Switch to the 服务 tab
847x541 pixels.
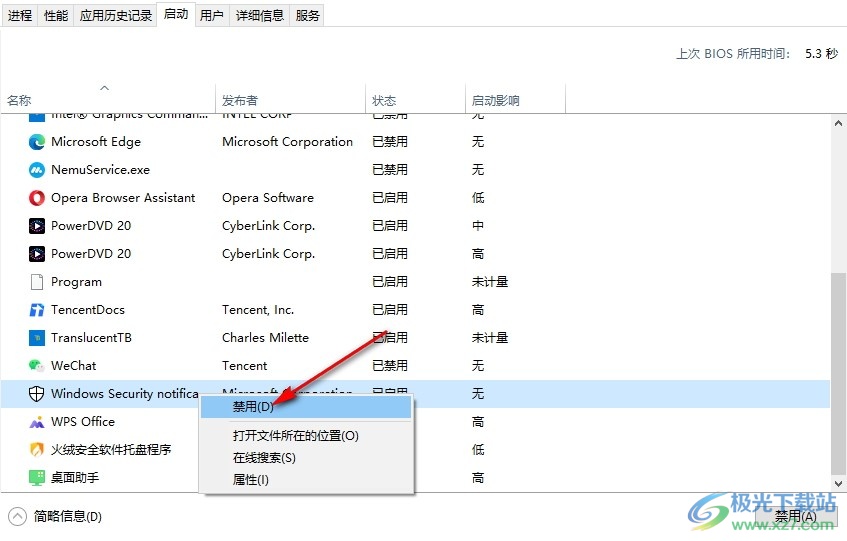pyautogui.click(x=307, y=15)
